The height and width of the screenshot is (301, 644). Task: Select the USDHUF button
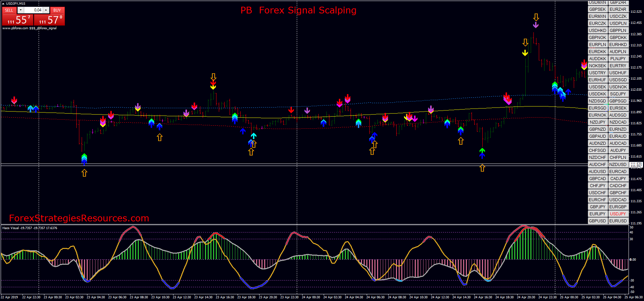coord(618,73)
